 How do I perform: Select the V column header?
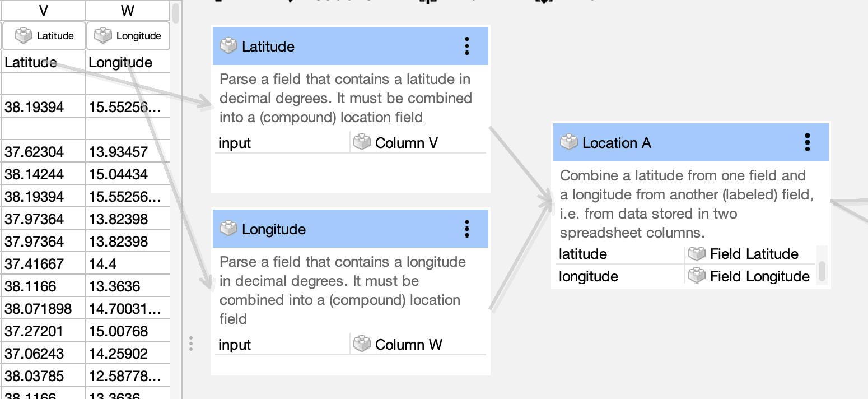coord(43,10)
